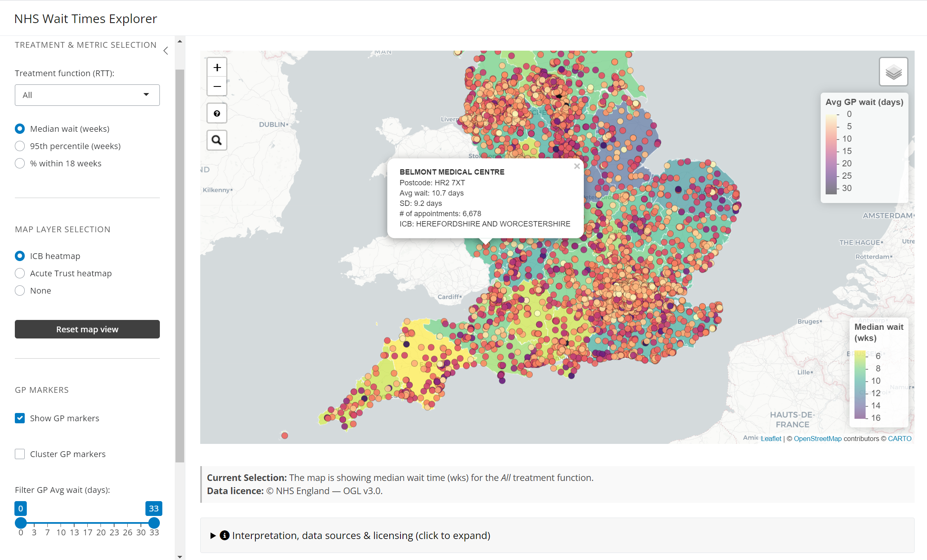
Task: Choose the % within 18 weeks option
Action: coord(20,163)
